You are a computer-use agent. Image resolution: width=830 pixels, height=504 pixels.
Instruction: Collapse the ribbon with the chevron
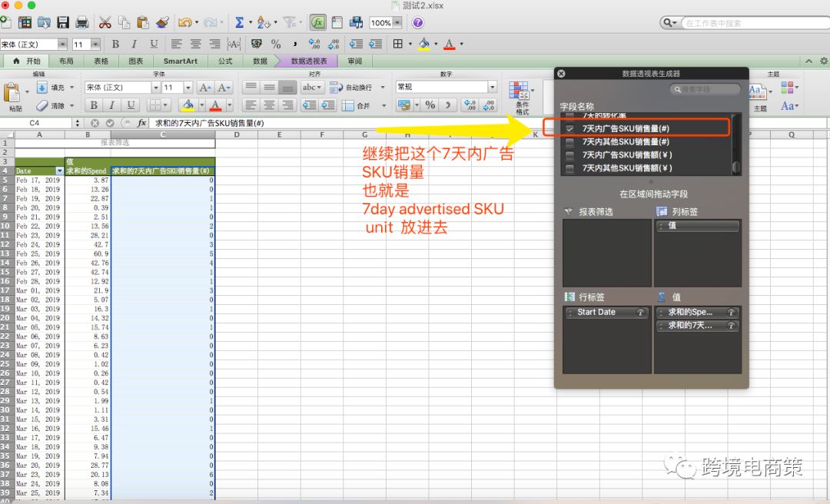(808, 61)
